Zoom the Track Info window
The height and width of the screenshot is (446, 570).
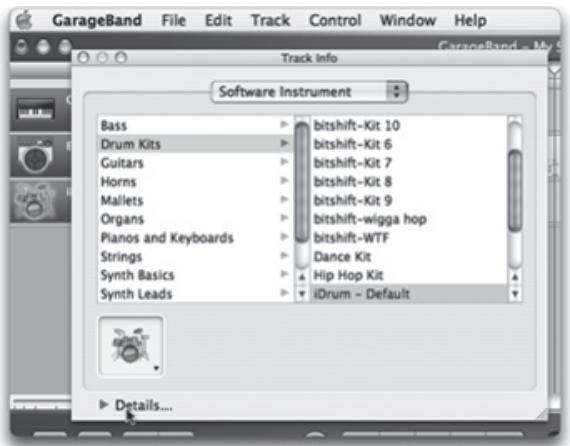coord(121,57)
